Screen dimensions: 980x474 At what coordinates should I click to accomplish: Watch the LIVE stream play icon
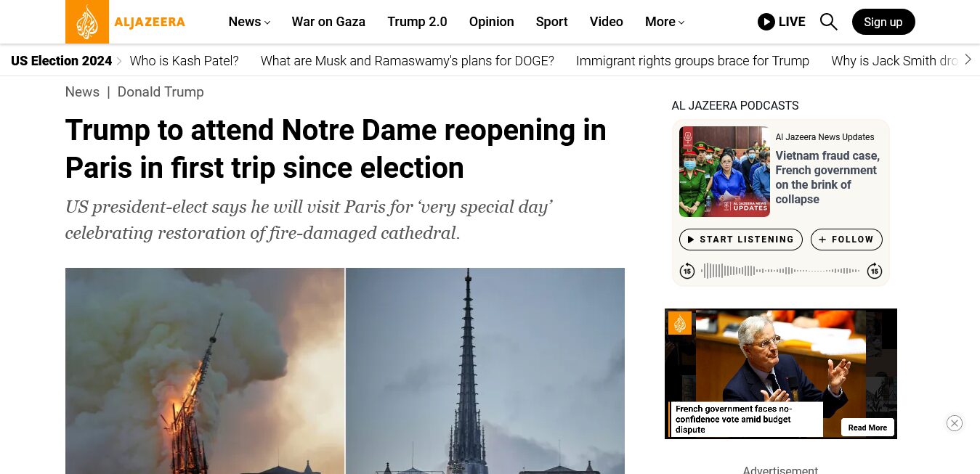point(766,22)
